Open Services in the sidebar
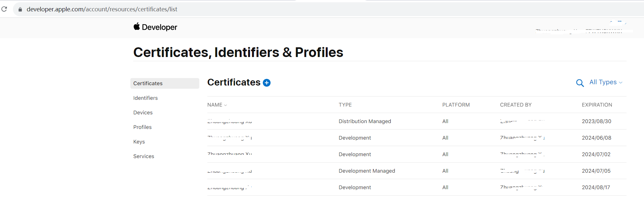The height and width of the screenshot is (218, 644). pyautogui.click(x=144, y=156)
